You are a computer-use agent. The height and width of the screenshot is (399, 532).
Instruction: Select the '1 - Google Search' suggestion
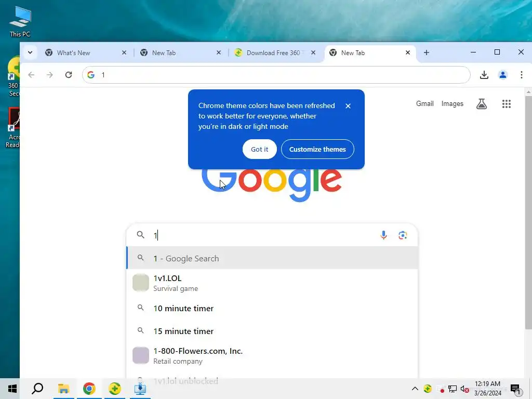[272, 258]
